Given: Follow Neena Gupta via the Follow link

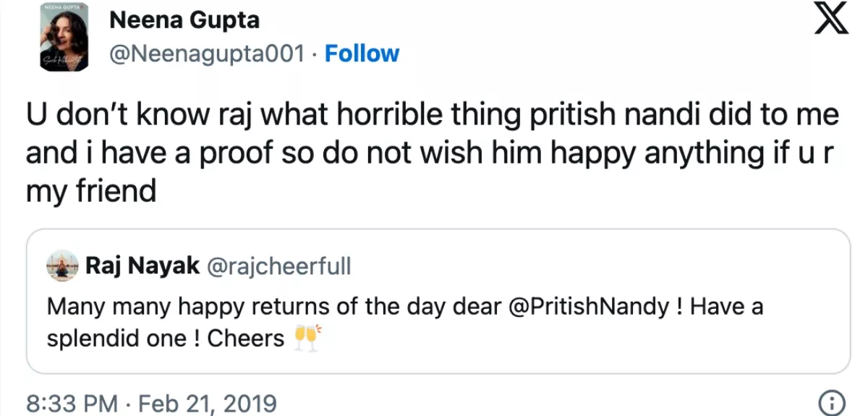Looking at the screenshot, I should click(362, 54).
